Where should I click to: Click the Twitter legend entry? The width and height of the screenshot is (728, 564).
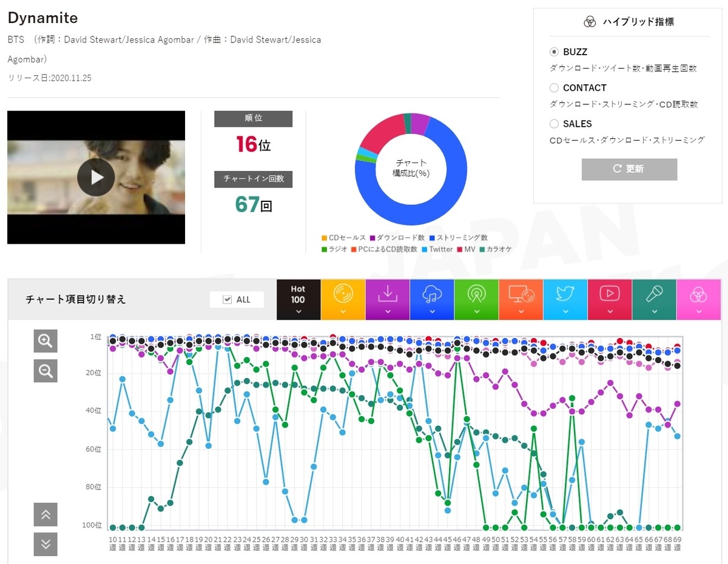point(437,249)
